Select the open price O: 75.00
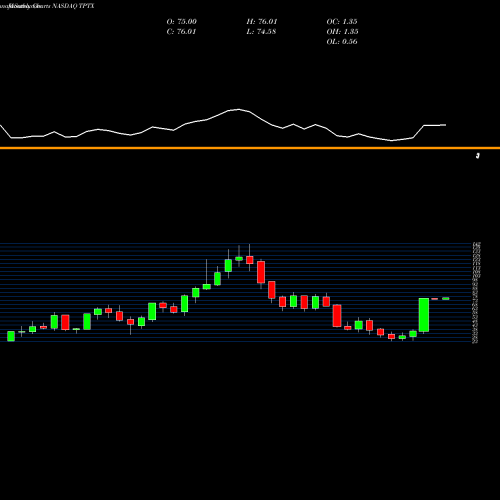 [x=182, y=22]
